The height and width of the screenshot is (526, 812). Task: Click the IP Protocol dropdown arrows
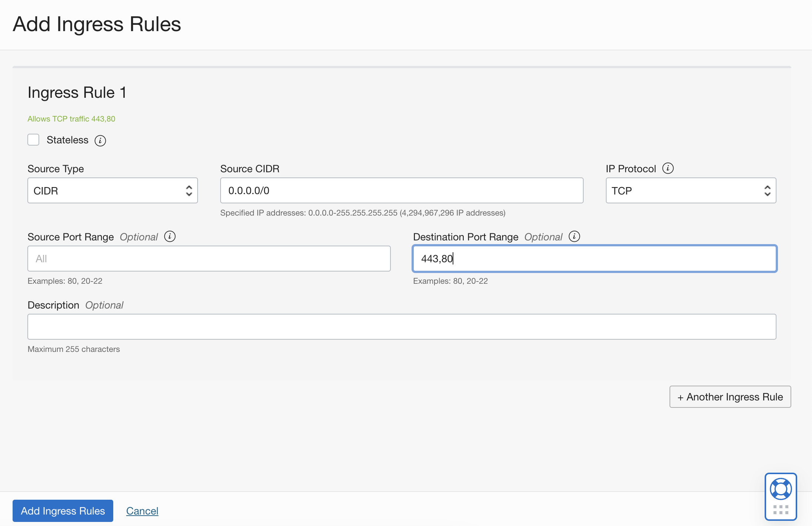coord(767,190)
